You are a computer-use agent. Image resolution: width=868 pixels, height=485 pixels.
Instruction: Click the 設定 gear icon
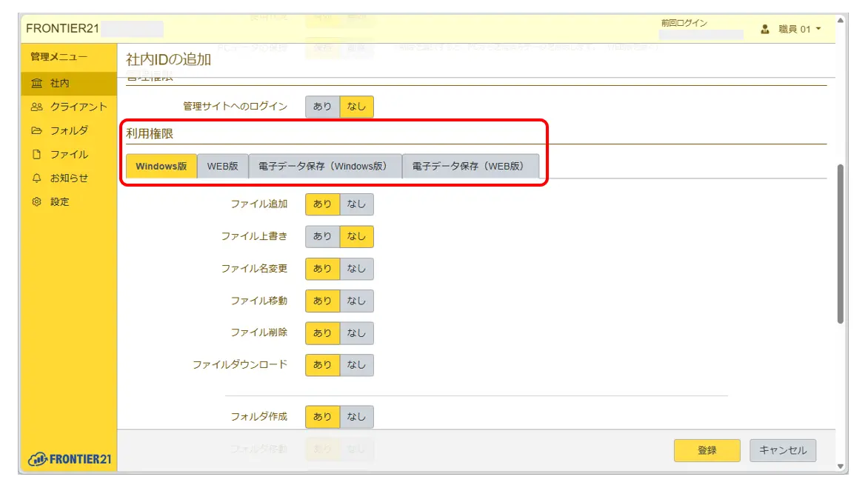point(36,202)
